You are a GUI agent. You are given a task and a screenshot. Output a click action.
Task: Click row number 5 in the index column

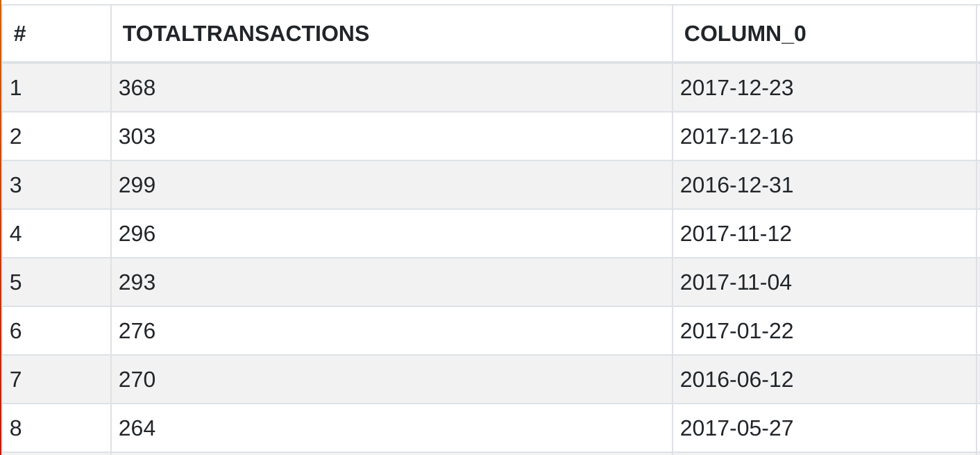click(x=16, y=282)
